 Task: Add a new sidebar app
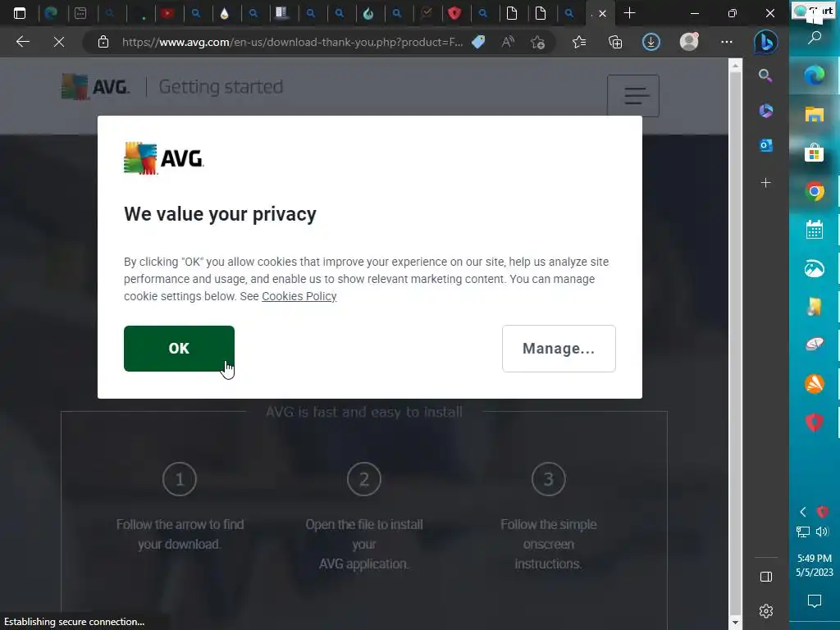[x=765, y=183]
